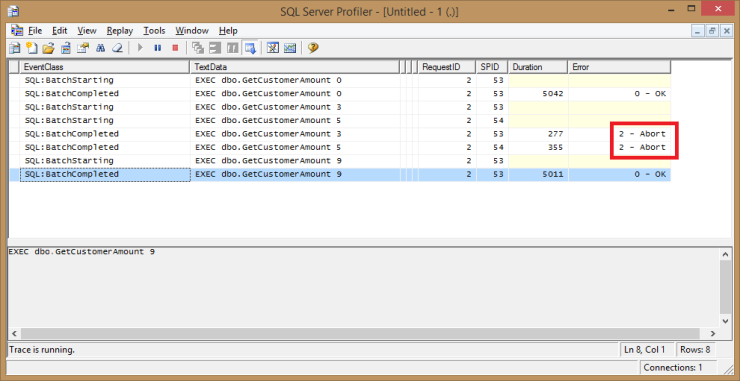
Task: Click the details pane scroll down arrow
Action: (726, 321)
